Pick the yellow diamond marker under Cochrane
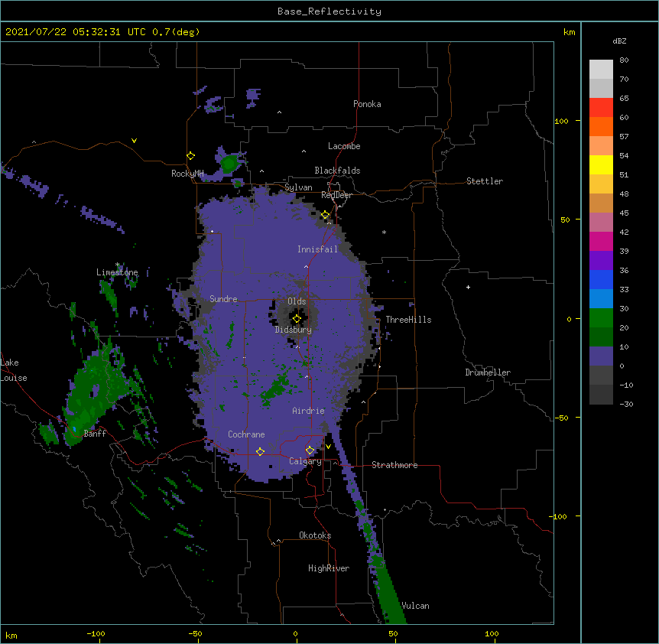Screen dimensions: 659x644 click(x=260, y=452)
